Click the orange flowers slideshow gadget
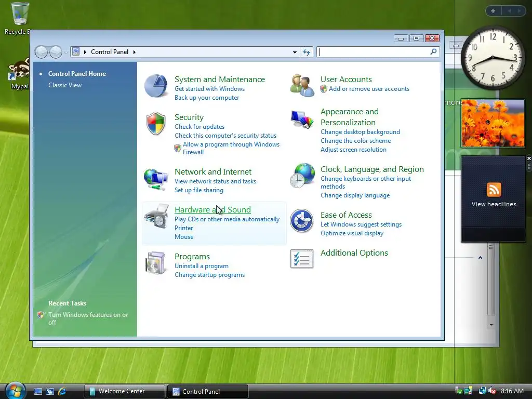Viewport: 532px width, 399px height. [x=493, y=123]
